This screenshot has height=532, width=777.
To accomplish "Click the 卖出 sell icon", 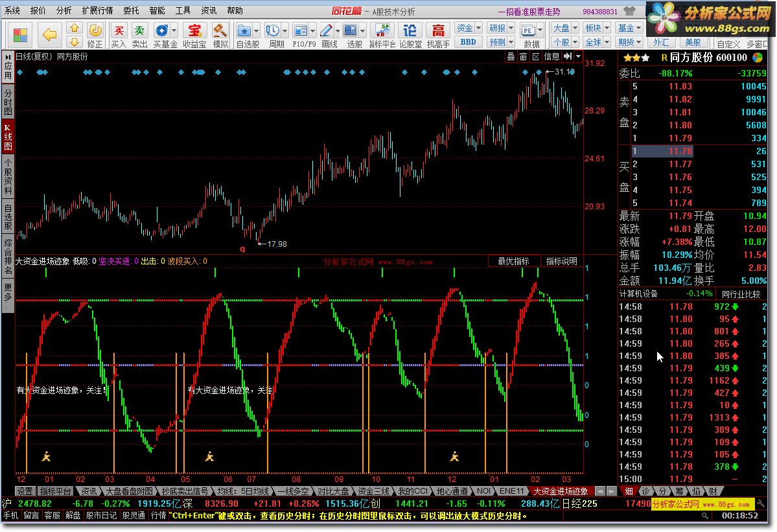I will [x=140, y=30].
